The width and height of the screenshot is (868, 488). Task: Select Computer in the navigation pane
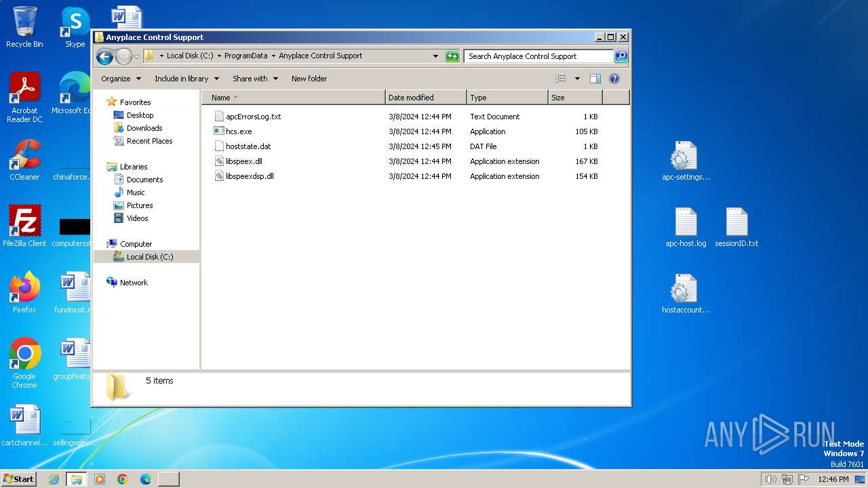tap(136, 244)
